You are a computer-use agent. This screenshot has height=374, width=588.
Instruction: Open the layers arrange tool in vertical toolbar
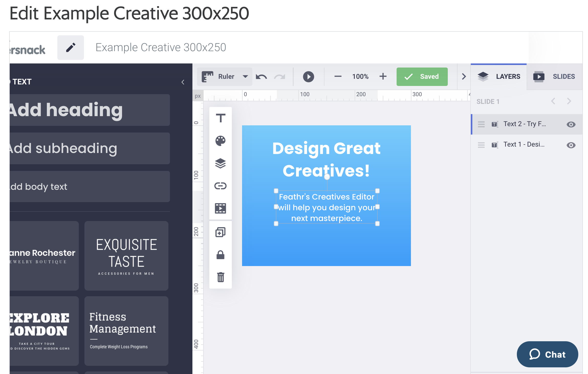[221, 163]
